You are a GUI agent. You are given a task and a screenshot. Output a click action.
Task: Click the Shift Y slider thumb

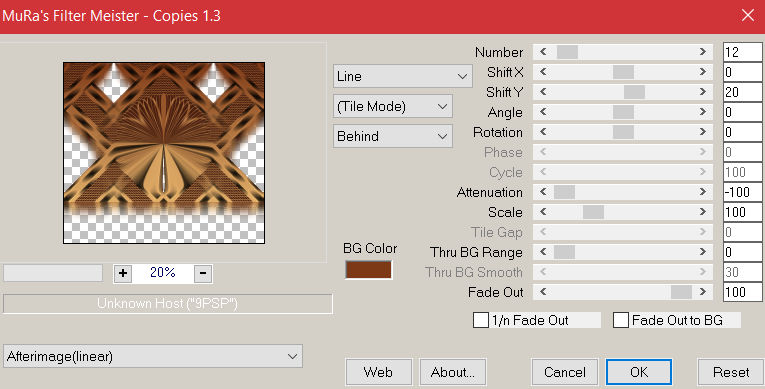(634, 92)
